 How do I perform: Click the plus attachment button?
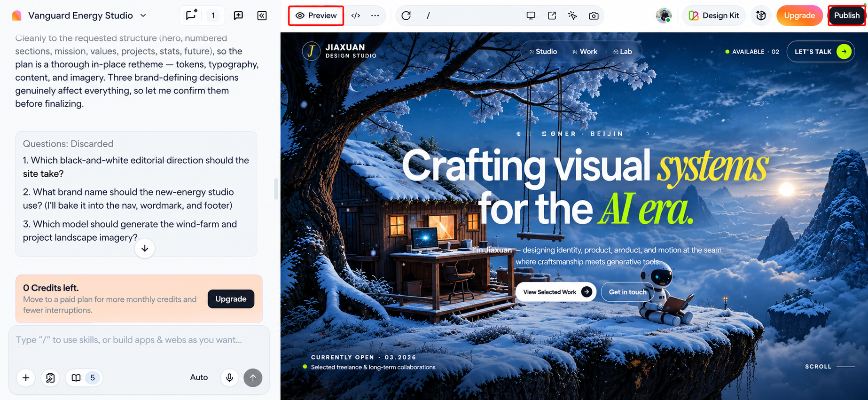26,377
